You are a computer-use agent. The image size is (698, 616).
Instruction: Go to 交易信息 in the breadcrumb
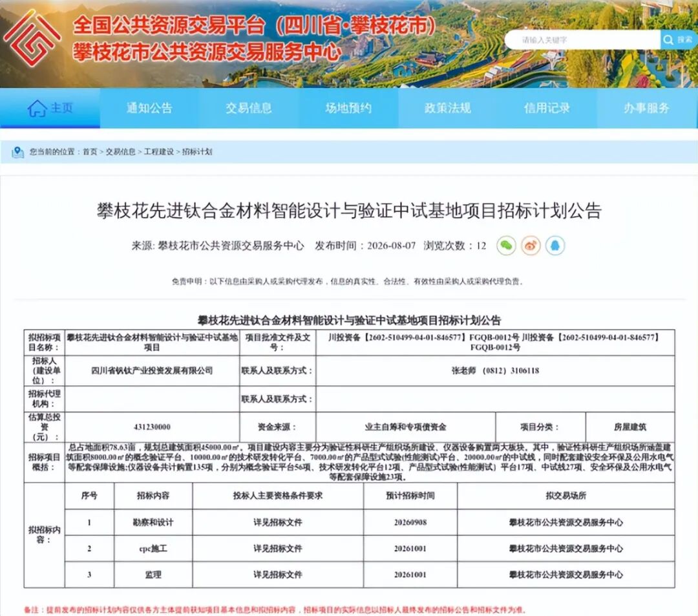(121, 152)
